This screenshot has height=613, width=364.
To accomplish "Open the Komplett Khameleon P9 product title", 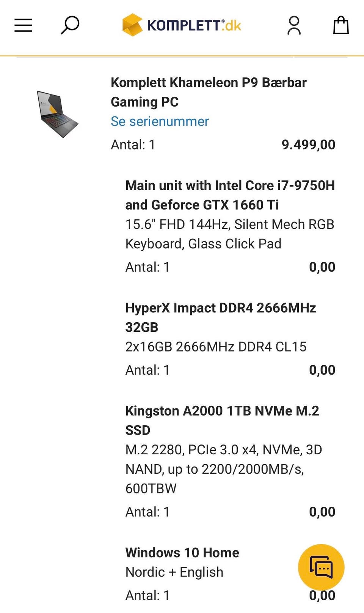I will click(x=208, y=92).
